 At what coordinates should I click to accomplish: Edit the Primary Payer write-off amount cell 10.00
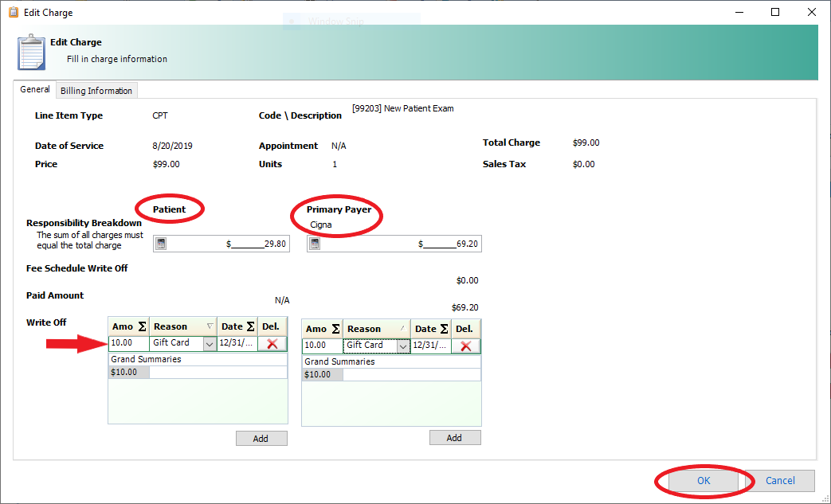point(322,346)
